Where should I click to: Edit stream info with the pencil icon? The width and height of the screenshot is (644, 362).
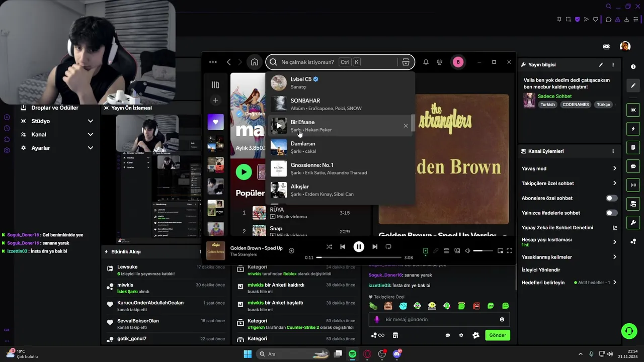(x=601, y=65)
